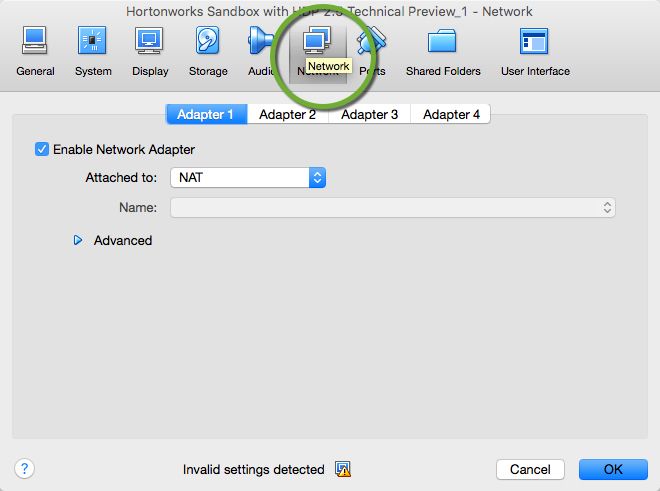The image size is (660, 491).
Task: Confirm settings with the OK button
Action: (613, 469)
